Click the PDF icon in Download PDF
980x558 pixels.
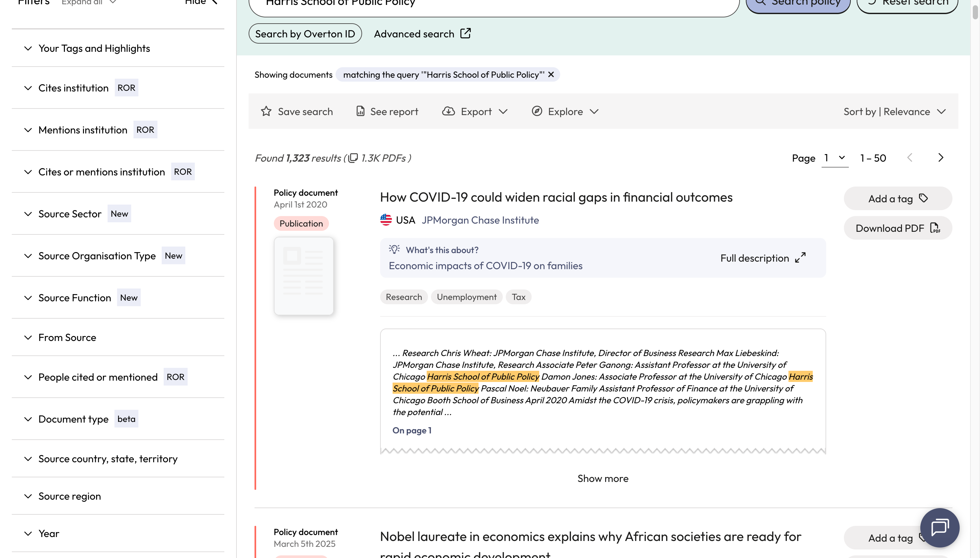935,228
